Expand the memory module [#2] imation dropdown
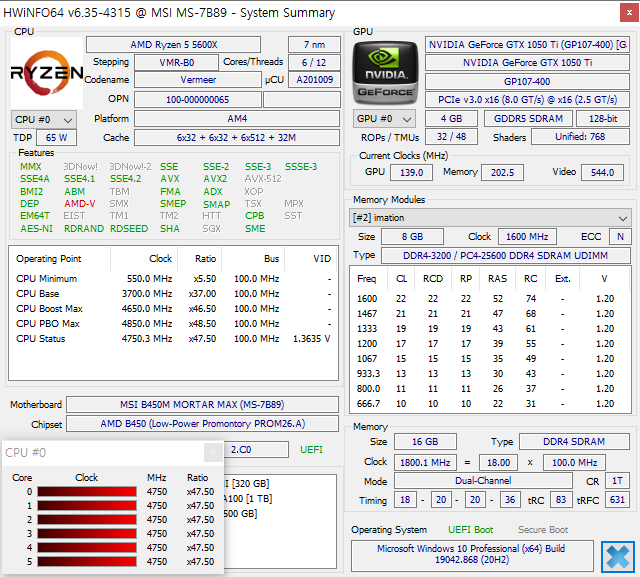Viewport: 640px width, 577px height. click(490, 218)
